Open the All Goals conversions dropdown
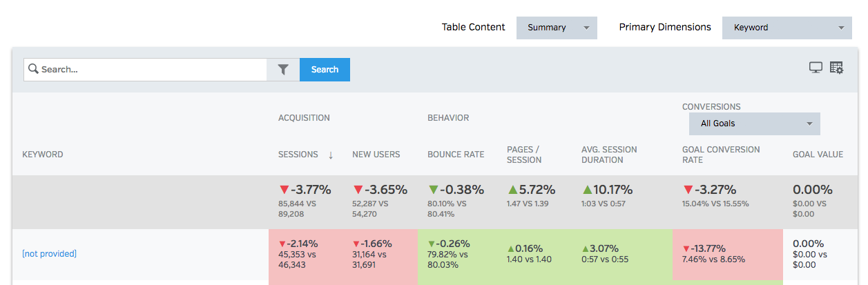This screenshot has width=868, height=285. coord(754,124)
